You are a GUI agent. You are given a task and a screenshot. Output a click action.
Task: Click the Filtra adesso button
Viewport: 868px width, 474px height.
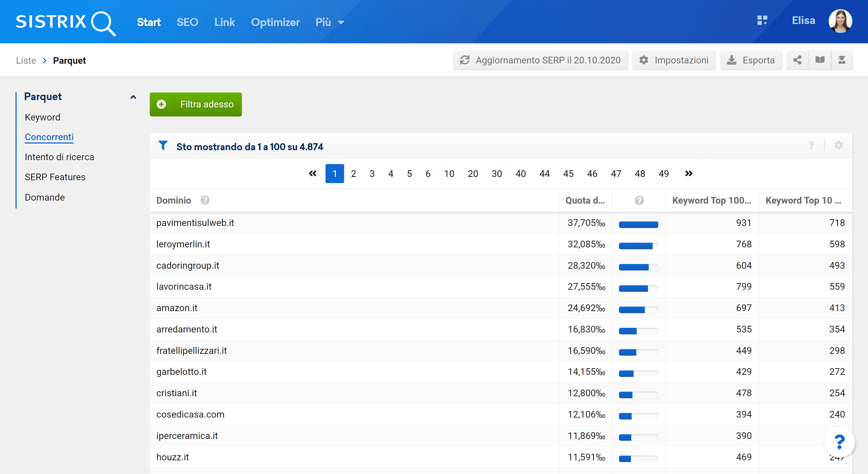point(196,104)
